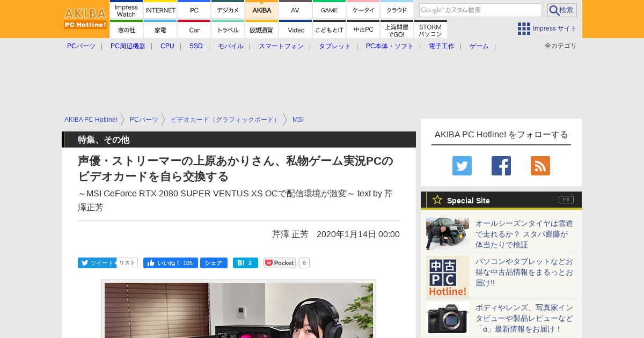The image size is (644, 338).
Task: Open the ボディやレンズ α article link
Action: click(x=524, y=318)
